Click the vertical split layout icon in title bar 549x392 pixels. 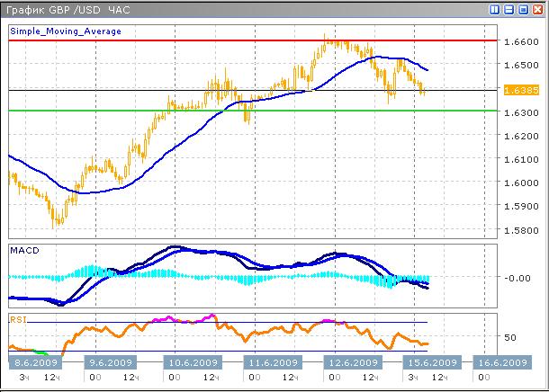click(x=495, y=10)
